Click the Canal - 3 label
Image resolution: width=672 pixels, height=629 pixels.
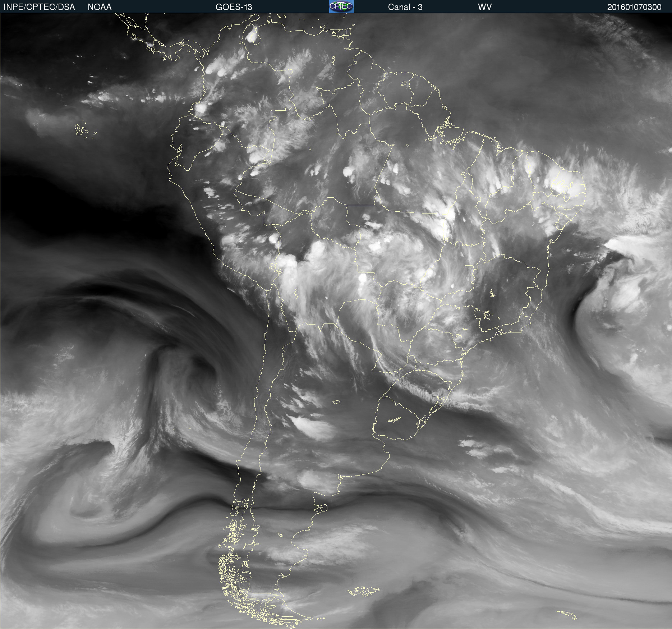point(405,7)
